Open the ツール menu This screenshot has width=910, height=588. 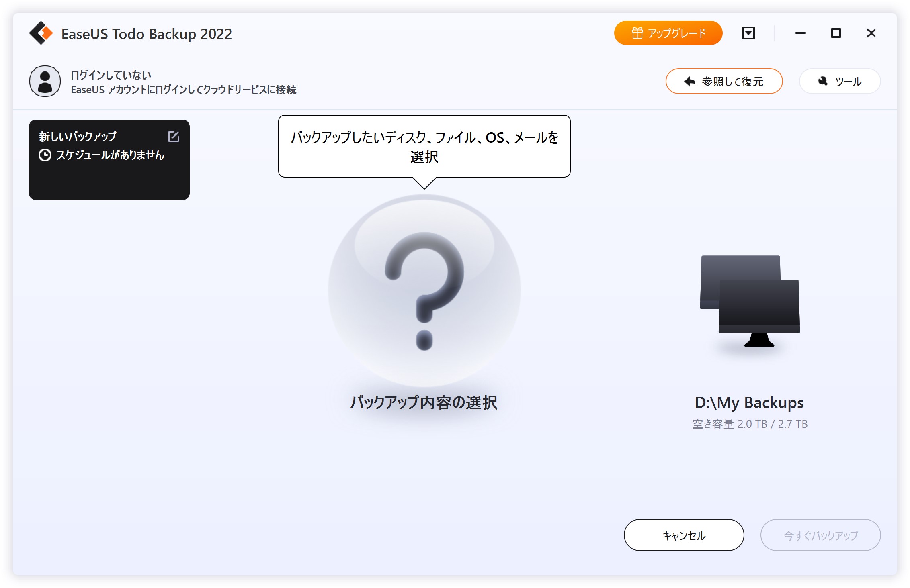click(840, 81)
